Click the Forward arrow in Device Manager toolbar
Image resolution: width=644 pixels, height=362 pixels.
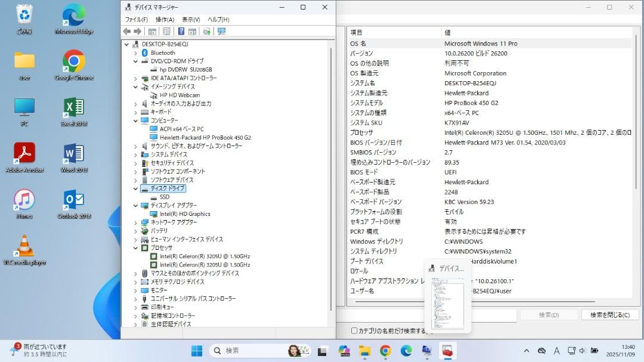(x=138, y=31)
